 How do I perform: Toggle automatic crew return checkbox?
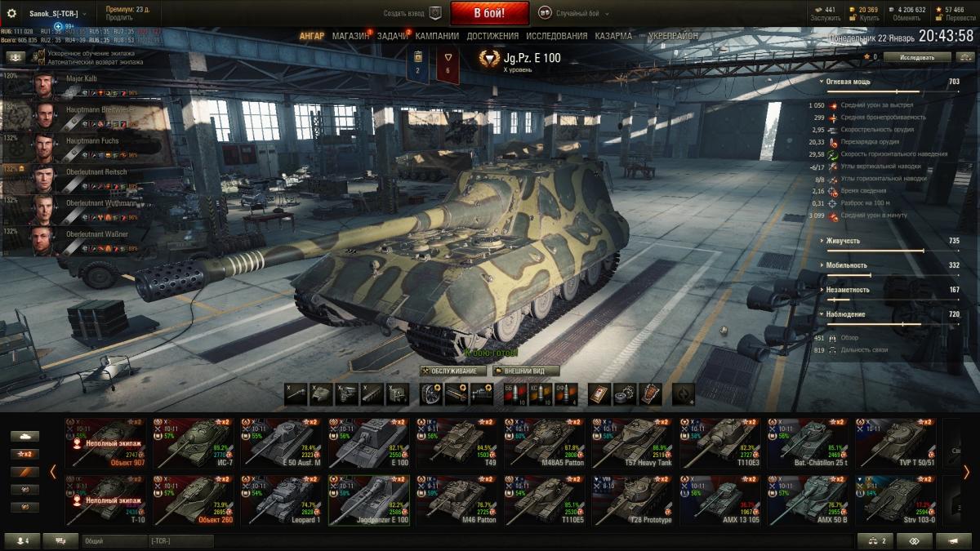tap(41, 62)
